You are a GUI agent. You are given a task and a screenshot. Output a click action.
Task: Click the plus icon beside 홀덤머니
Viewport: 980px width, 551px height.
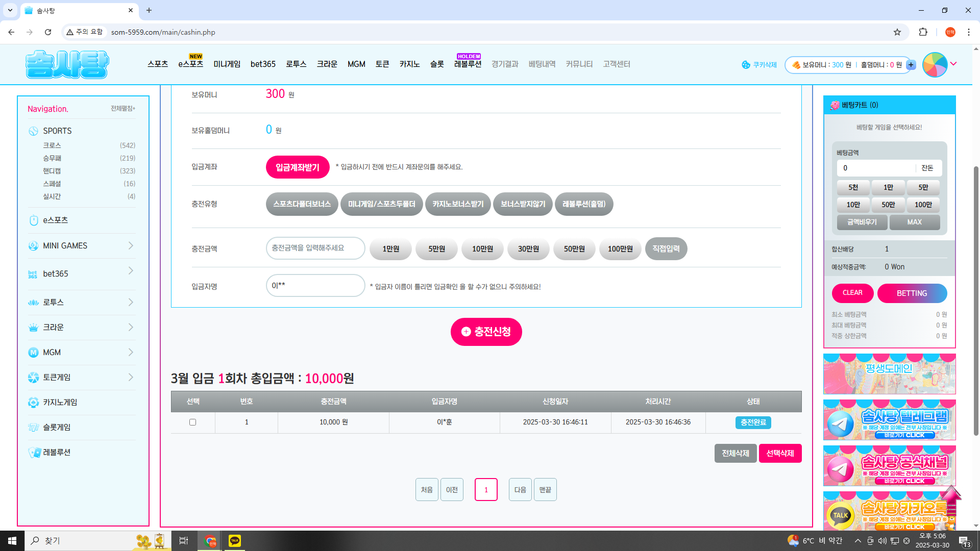(911, 65)
